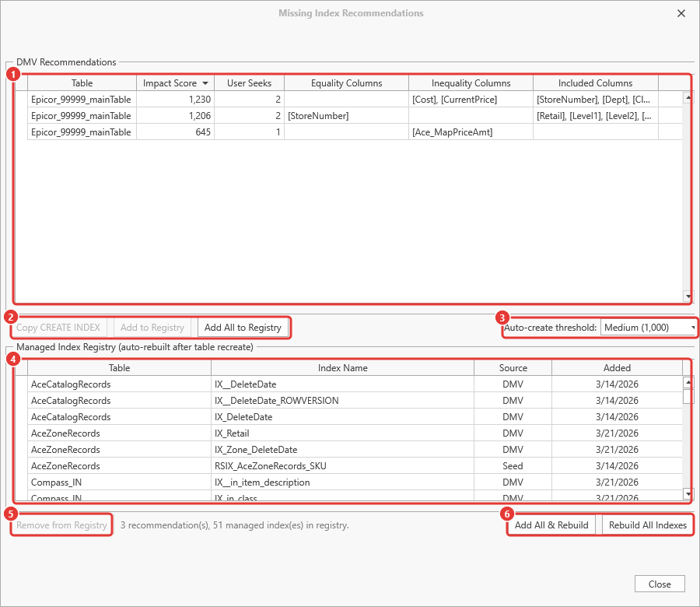This screenshot has height=607, width=700.
Task: Sort registry by Added column header
Action: [617, 368]
